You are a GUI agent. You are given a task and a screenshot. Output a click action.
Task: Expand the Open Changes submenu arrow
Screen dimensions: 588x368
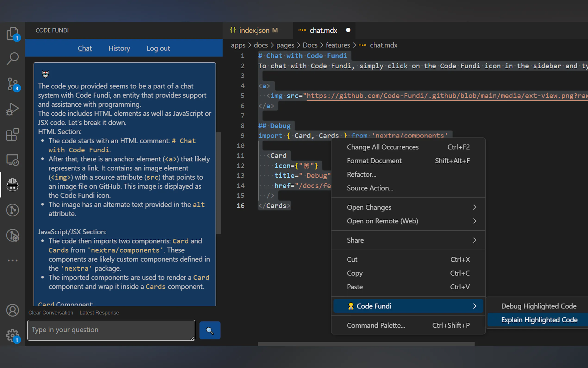[475, 207]
